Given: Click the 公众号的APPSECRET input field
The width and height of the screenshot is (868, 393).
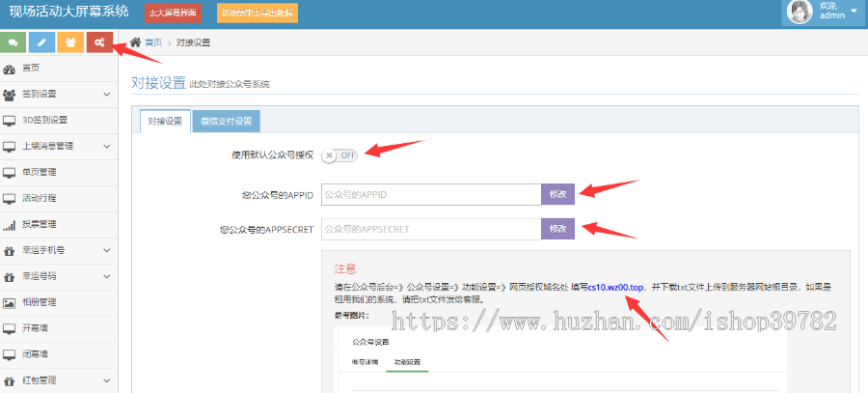Looking at the screenshot, I should point(430,229).
